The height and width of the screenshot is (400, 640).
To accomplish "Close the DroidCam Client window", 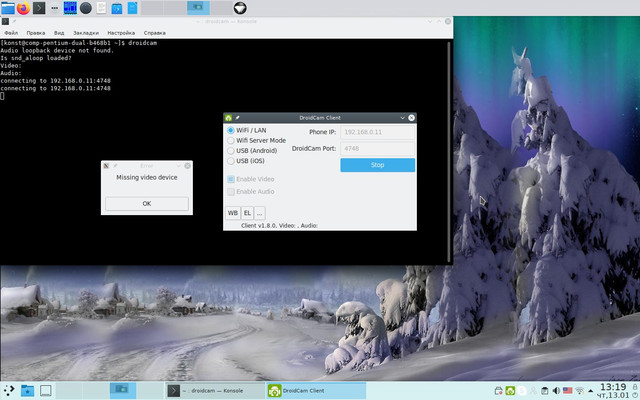I will click(411, 118).
